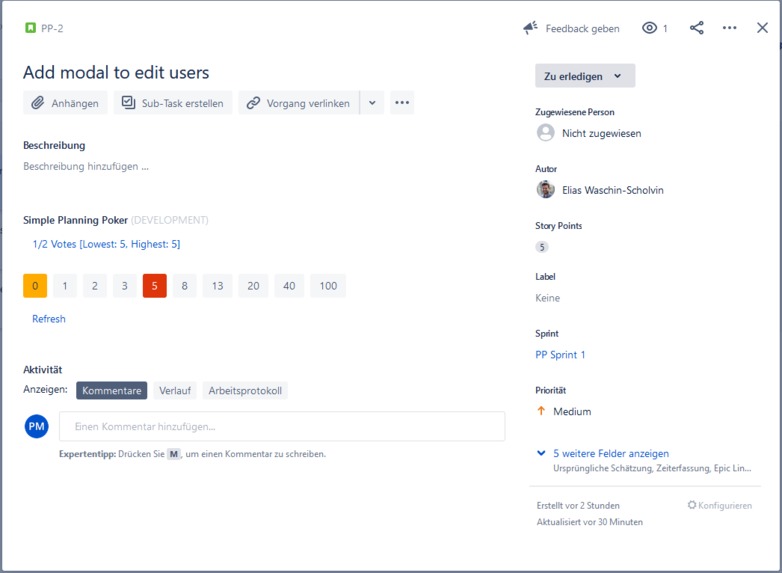Click the chain link icon on Vorgang verlinken
Screen dimensions: 782x573
[253, 103]
